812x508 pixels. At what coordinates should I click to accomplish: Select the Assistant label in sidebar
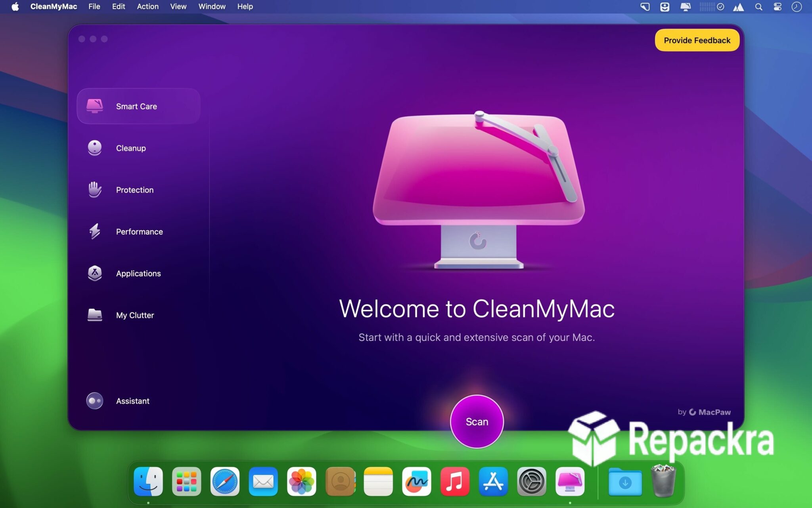133,401
